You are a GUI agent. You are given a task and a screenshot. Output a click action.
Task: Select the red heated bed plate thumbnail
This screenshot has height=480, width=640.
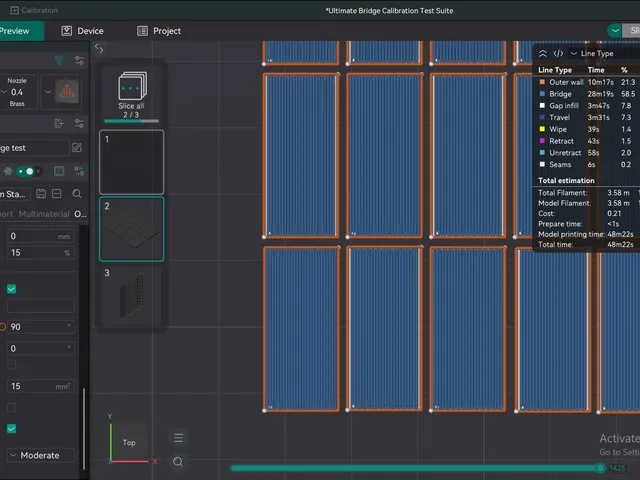(67, 91)
